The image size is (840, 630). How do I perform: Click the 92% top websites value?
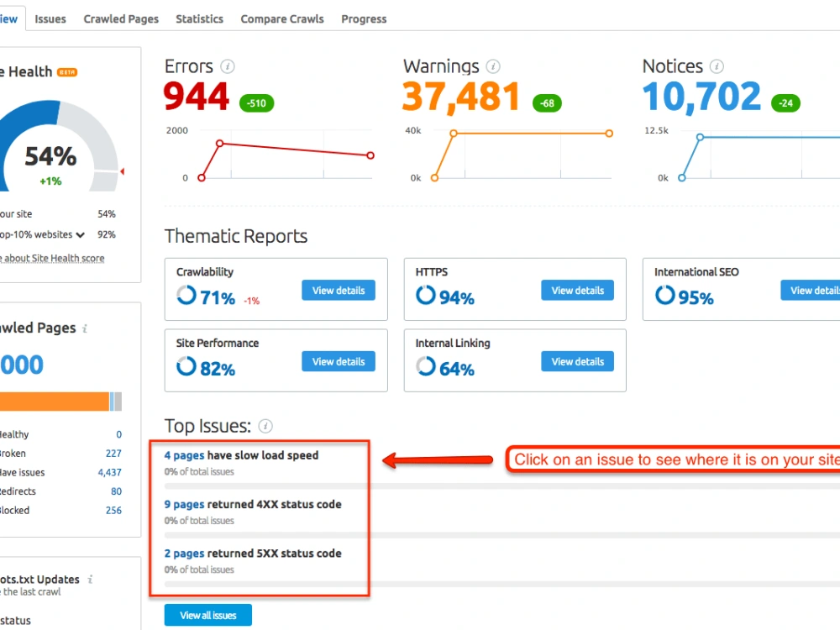[106, 234]
